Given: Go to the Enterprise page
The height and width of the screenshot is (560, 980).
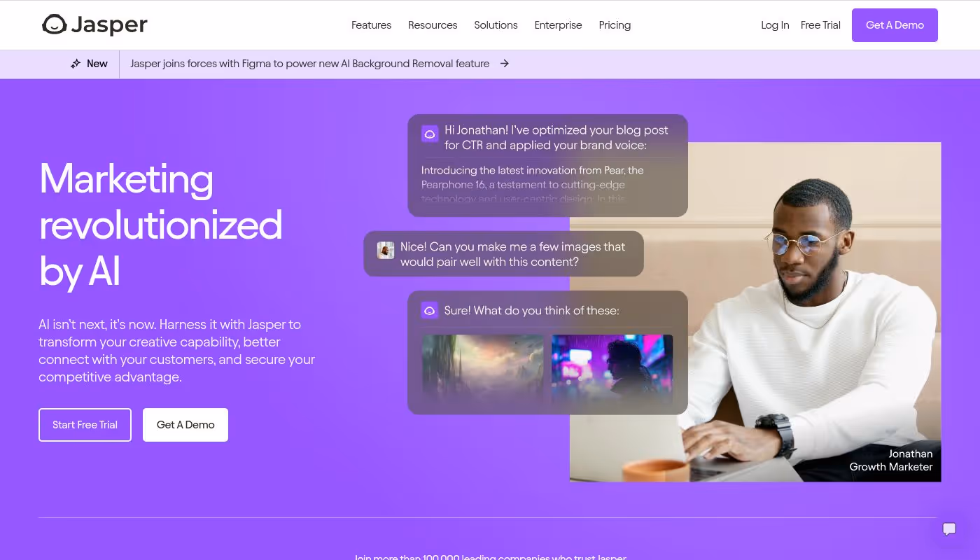Looking at the screenshot, I should click(x=558, y=25).
